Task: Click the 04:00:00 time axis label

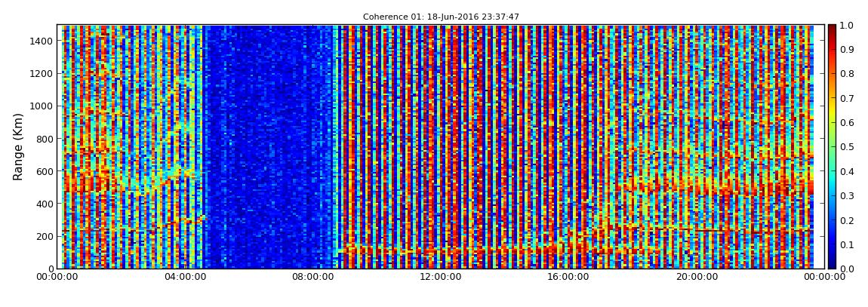Action: click(187, 277)
